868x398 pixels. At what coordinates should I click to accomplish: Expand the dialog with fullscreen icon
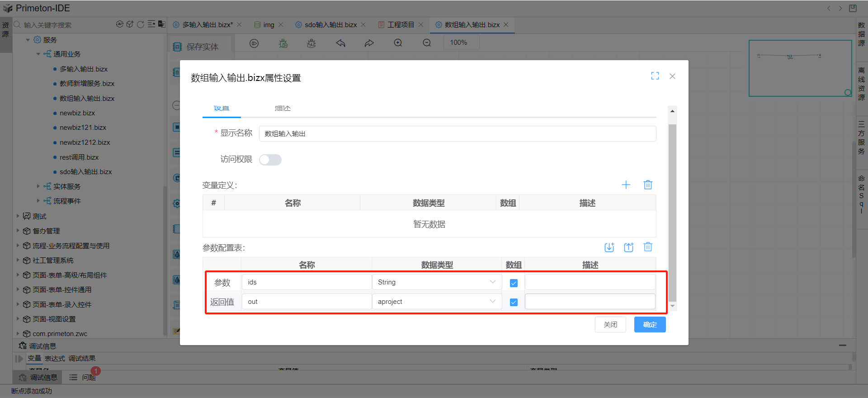click(x=655, y=76)
